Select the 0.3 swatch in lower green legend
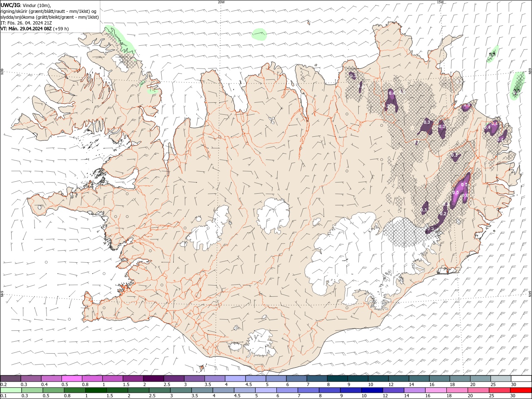This screenshot has height=399, width=532. (32, 390)
